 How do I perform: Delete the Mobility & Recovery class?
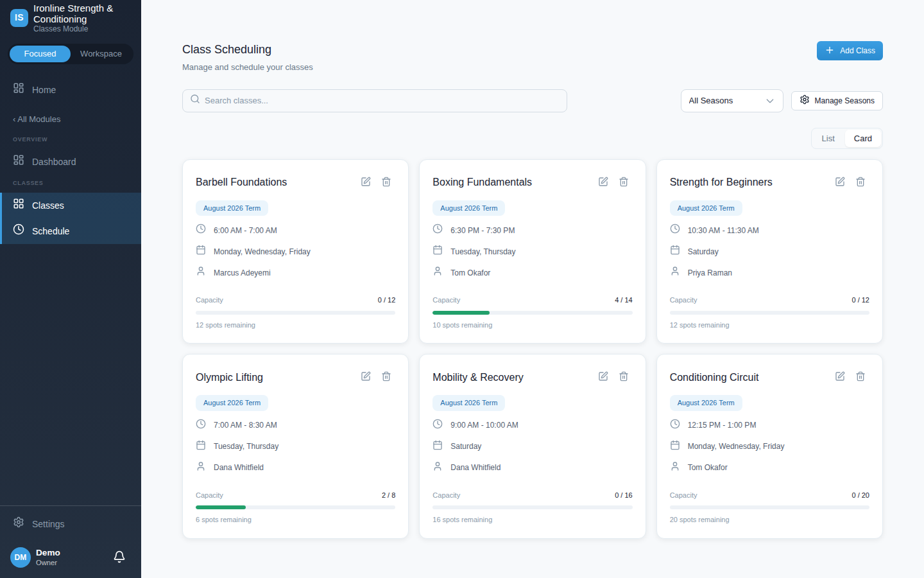tap(624, 376)
